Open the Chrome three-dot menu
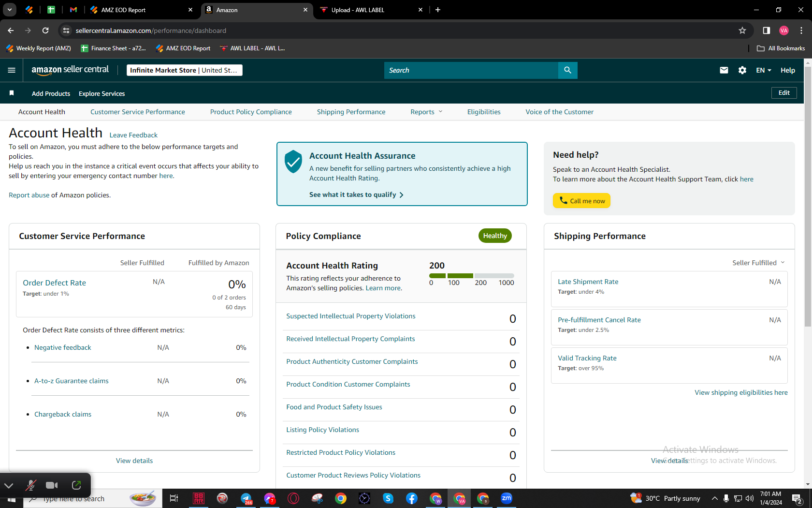Viewport: 812px width, 508px height. (801, 30)
